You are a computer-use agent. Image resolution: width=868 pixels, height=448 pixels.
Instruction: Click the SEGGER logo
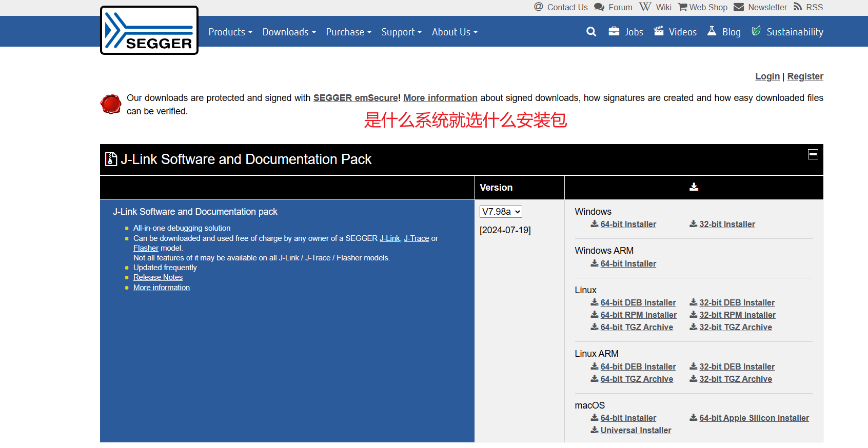pyautogui.click(x=149, y=30)
